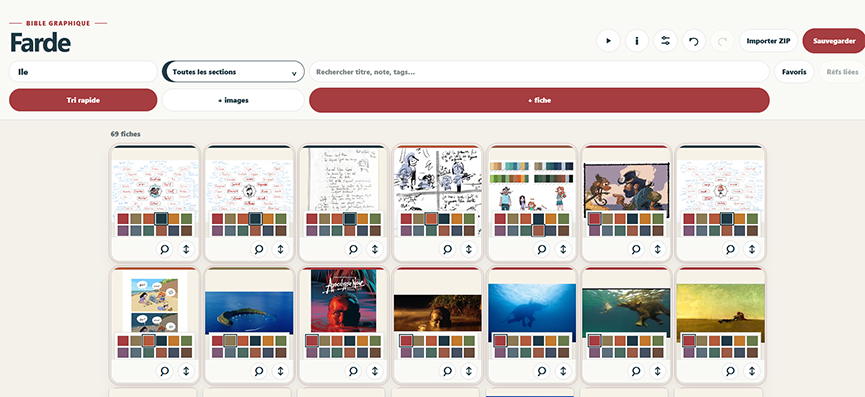Click move arrows on black-and-white comic sketch card
Viewport: 865px width, 397px height.
click(469, 249)
